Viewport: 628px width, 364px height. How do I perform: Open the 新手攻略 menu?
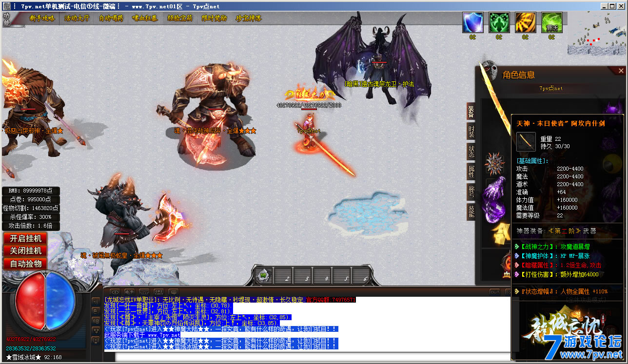click(x=42, y=18)
